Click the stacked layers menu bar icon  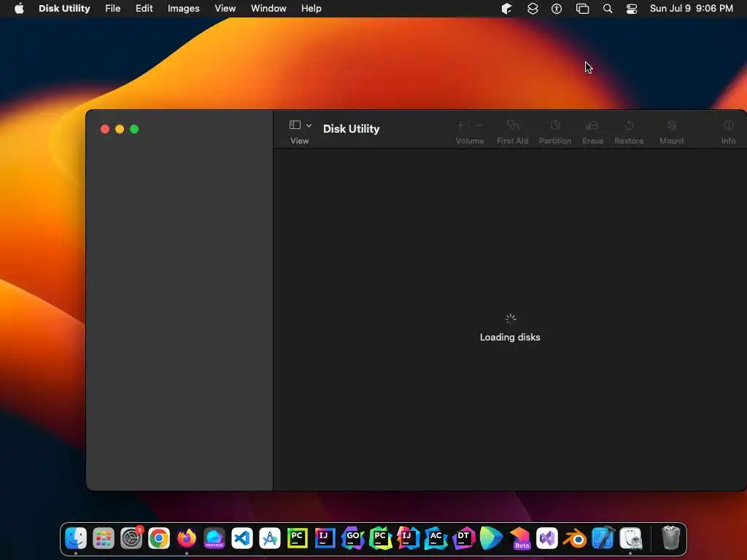(533, 9)
